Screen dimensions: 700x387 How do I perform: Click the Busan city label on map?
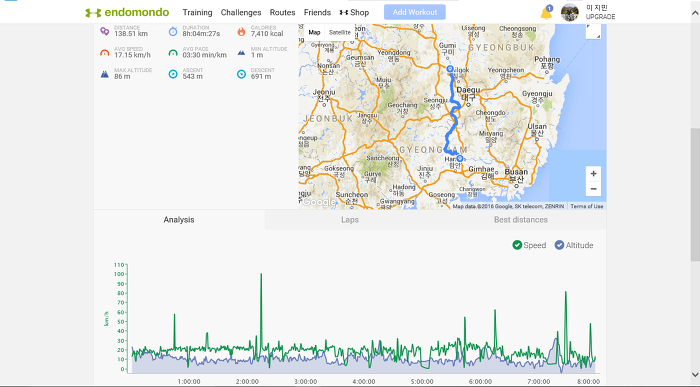[x=516, y=175]
